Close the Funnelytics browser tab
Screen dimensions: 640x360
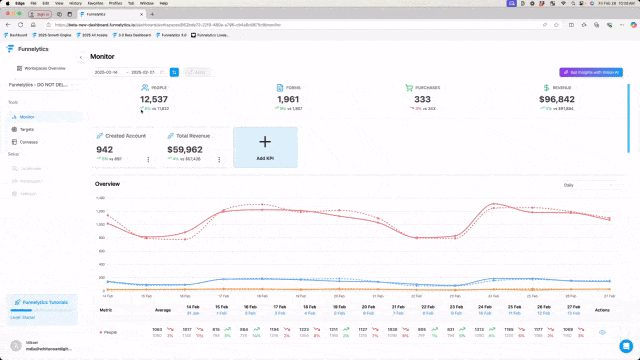pos(142,14)
